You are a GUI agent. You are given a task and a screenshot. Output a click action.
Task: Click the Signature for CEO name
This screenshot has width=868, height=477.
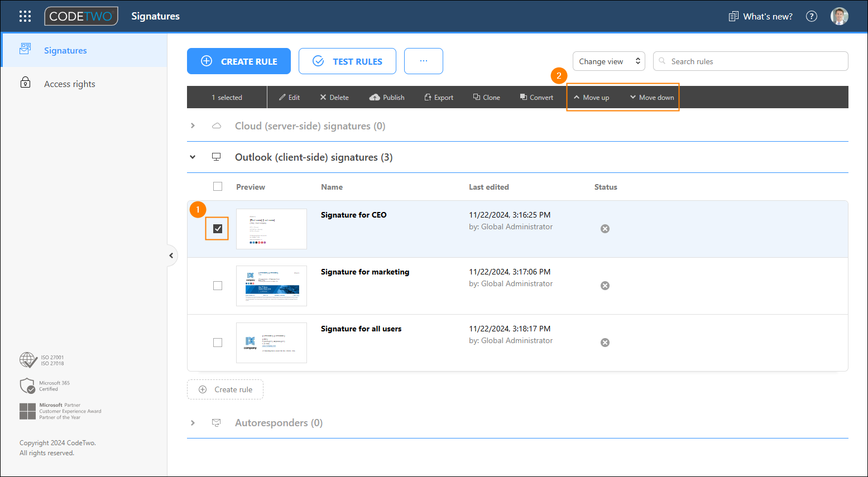click(353, 215)
